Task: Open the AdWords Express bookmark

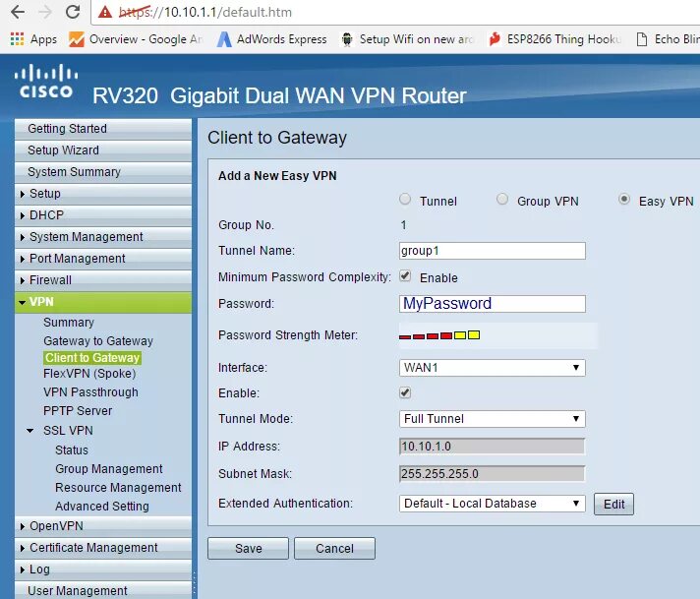Action: pyautogui.click(x=272, y=39)
